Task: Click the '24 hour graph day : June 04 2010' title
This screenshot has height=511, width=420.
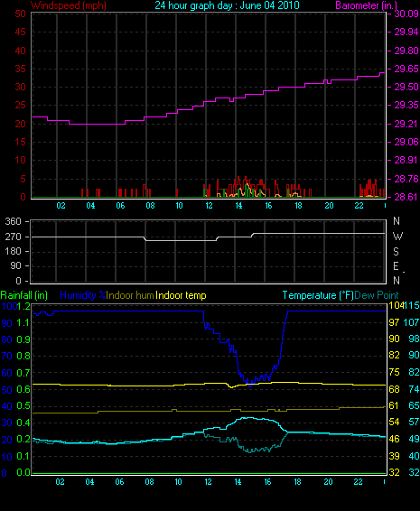Action: 227,5
